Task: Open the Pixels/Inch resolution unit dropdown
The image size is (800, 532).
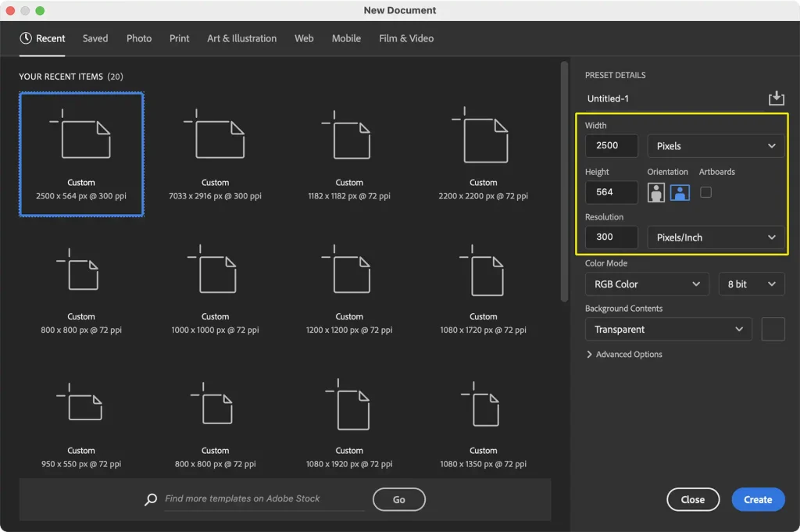Action: (x=716, y=237)
